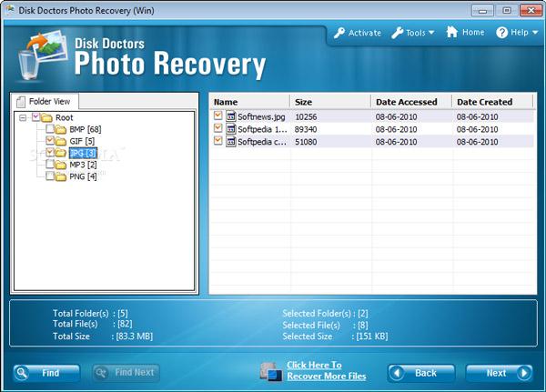Image resolution: width=546 pixels, height=392 pixels.
Task: Click the Softnews.jpg file type icon
Action: pos(231,116)
